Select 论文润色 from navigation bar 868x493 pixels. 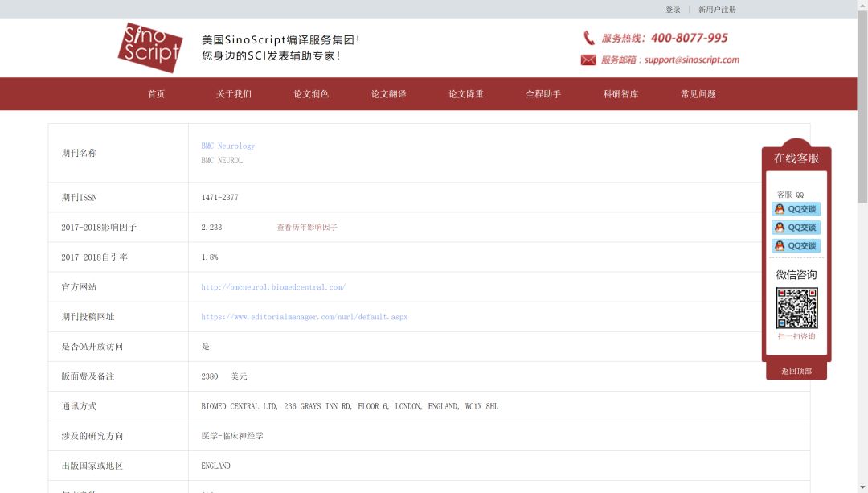(x=311, y=93)
